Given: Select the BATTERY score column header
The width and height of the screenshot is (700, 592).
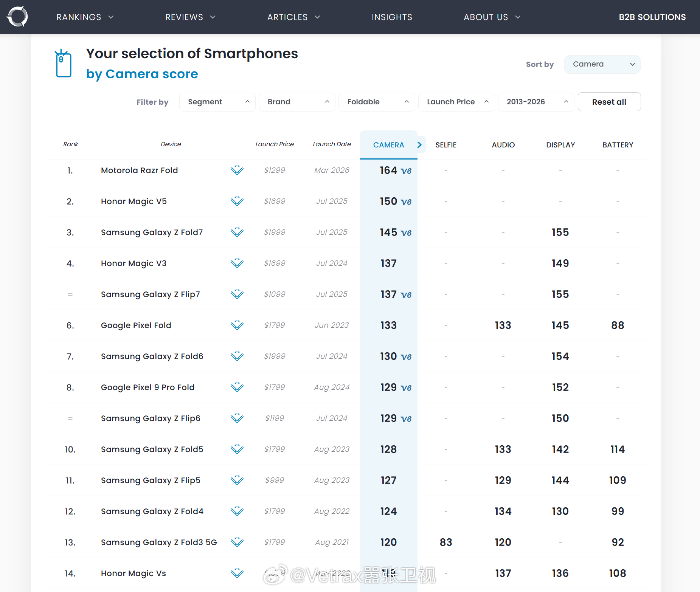Looking at the screenshot, I should (618, 145).
